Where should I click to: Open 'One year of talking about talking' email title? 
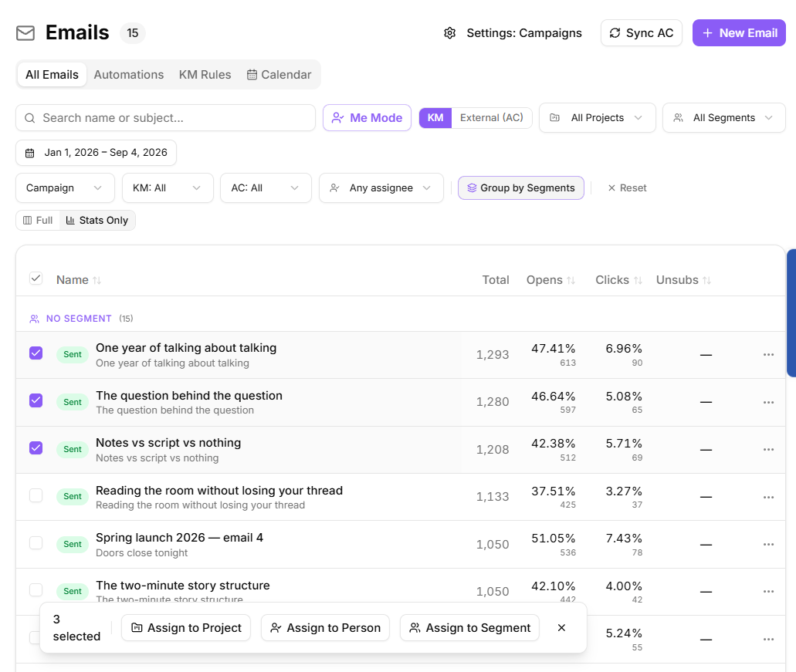[x=186, y=348]
